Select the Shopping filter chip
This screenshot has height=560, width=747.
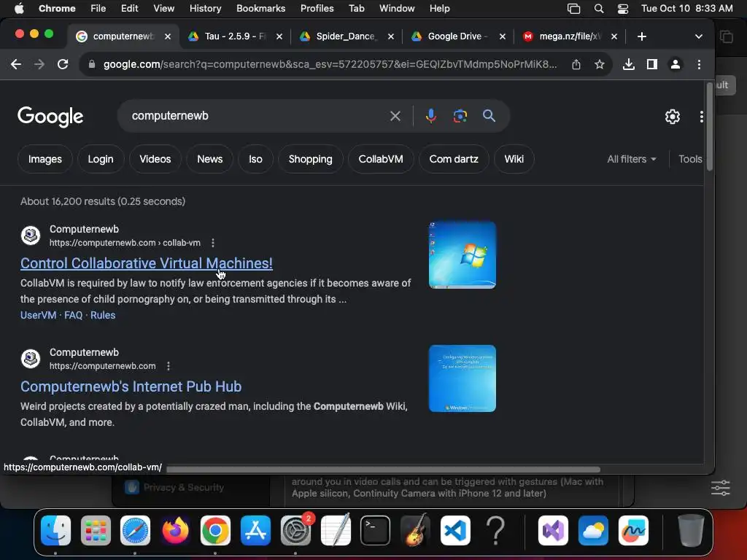[x=310, y=159]
